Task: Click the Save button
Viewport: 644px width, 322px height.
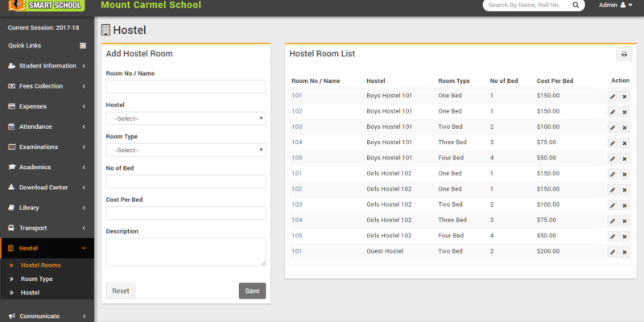Action: pyautogui.click(x=252, y=291)
